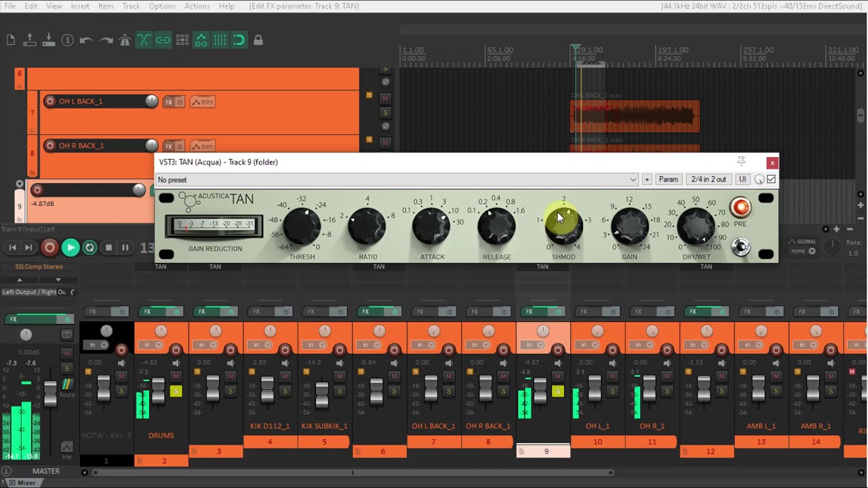868x488 pixels.
Task: Open the master FX chain button
Action: pos(32,319)
